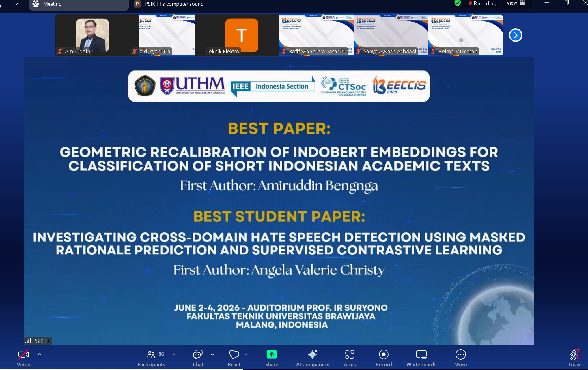The width and height of the screenshot is (588, 370).
Task: Click the 'MALANG, INDONESIA' text
Action: (x=282, y=325)
